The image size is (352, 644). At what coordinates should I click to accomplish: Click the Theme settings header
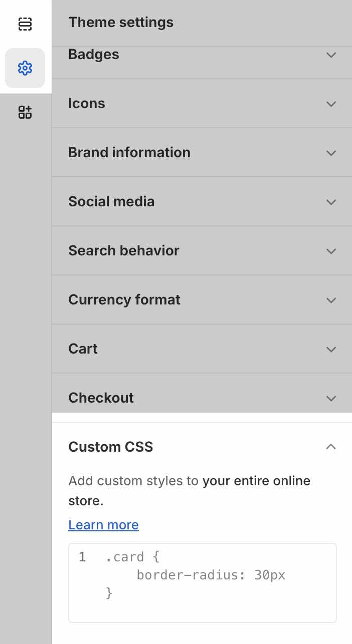(x=121, y=23)
